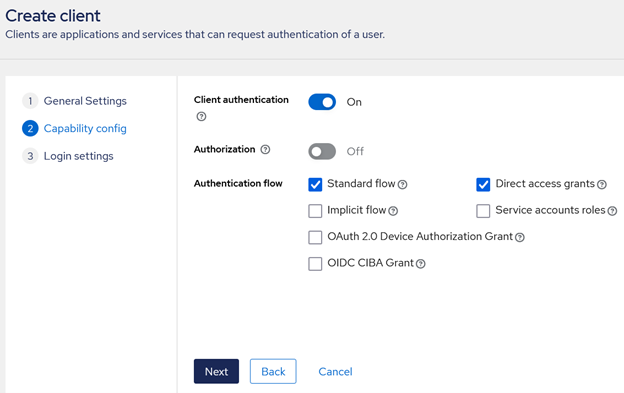The height and width of the screenshot is (393, 624).
Task: Show help for OAuth 2.0 Device Authorization Grant
Action: coord(520,237)
